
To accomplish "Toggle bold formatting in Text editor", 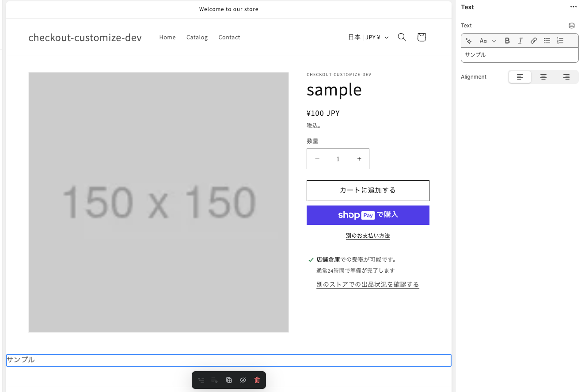I will [x=507, y=41].
